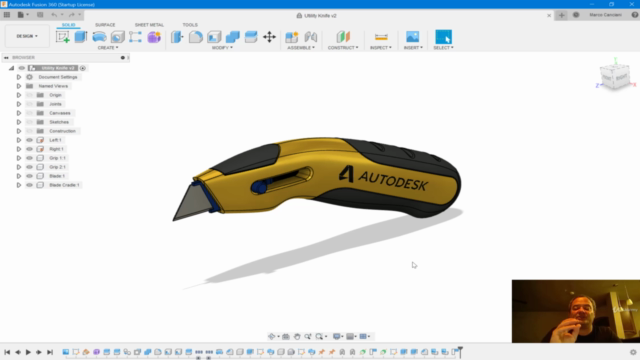
Task: Click the Insert image icon
Action: (413, 37)
